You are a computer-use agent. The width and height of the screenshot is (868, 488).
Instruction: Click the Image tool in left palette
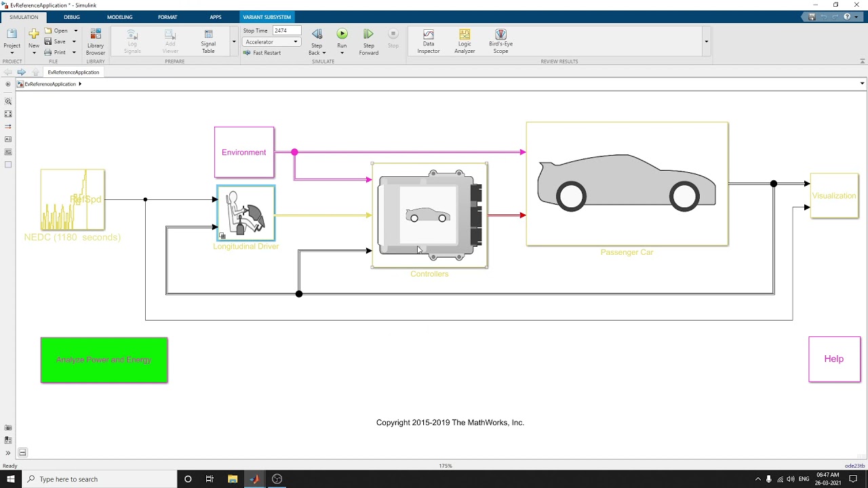8,152
